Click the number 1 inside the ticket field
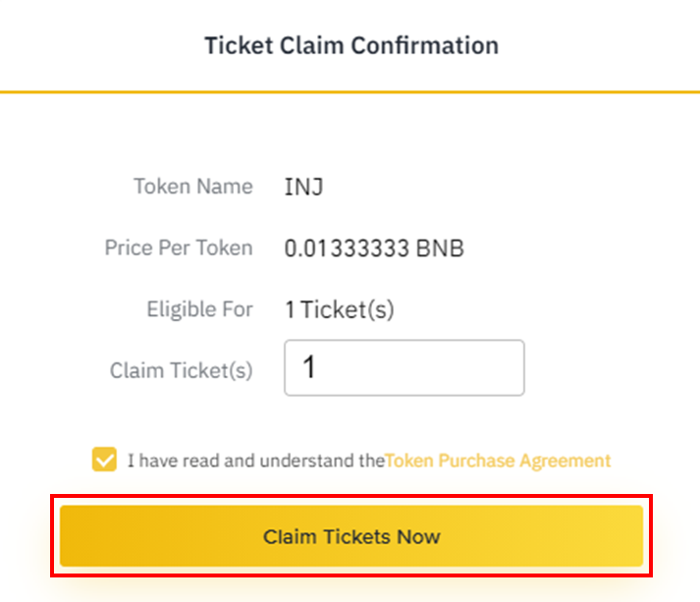This screenshot has width=700, height=602. click(309, 368)
